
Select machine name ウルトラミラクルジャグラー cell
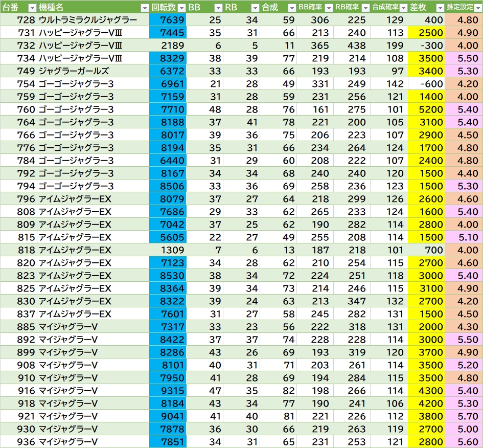point(93,20)
